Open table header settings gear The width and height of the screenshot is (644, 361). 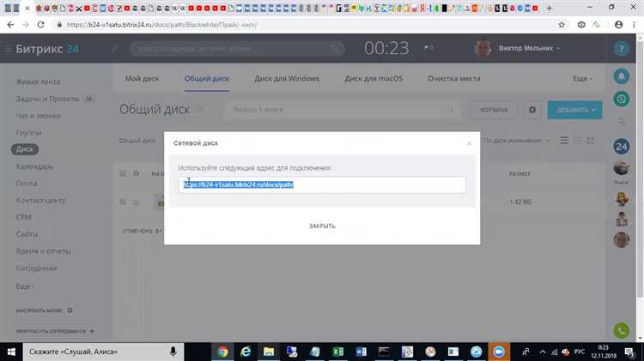[x=136, y=173]
